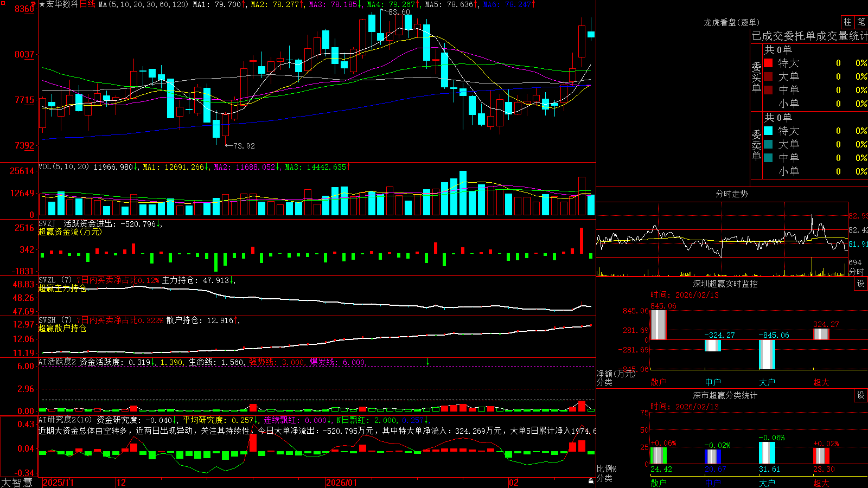868x488 pixels.
Task: Click the AI活跃度2 indicator label
Action: click(57, 362)
